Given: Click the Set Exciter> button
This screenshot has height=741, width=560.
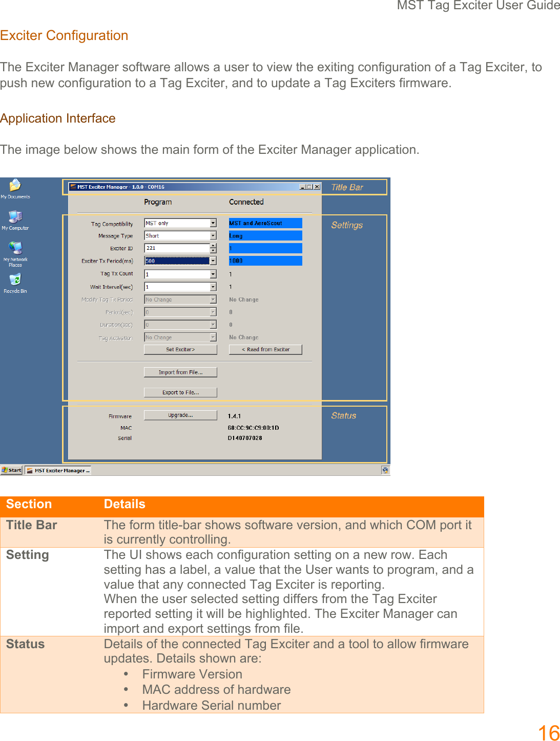Looking at the screenshot, I should [x=180, y=350].
